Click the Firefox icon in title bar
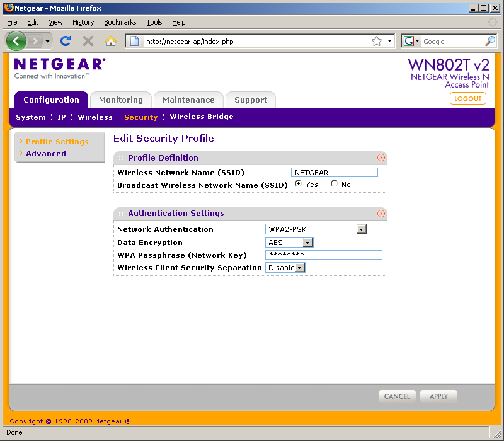This screenshot has width=504, height=441. (9, 8)
